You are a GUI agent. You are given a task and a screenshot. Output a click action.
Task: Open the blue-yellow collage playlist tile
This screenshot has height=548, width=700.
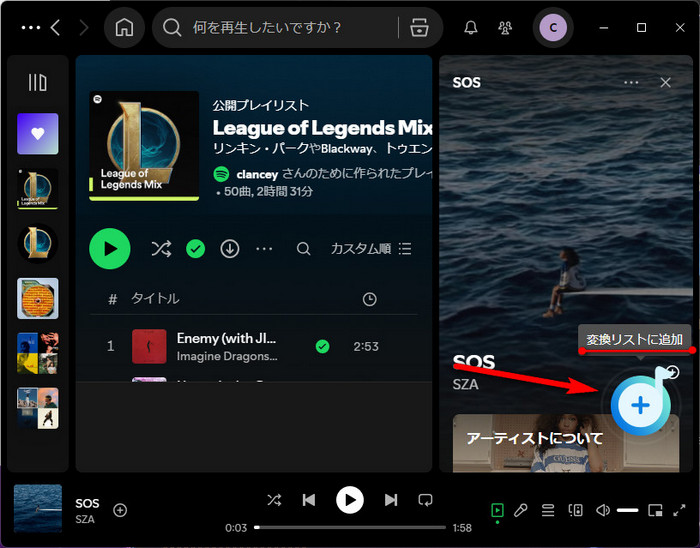(38, 353)
